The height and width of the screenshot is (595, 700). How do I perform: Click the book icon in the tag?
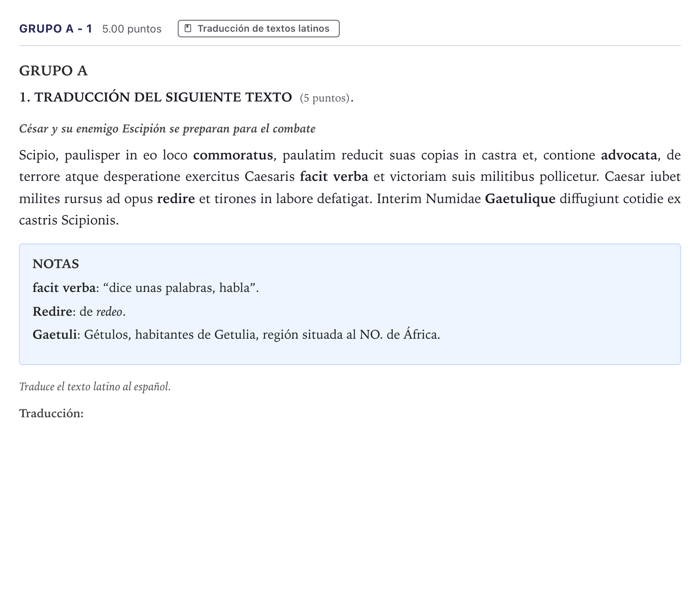188,29
